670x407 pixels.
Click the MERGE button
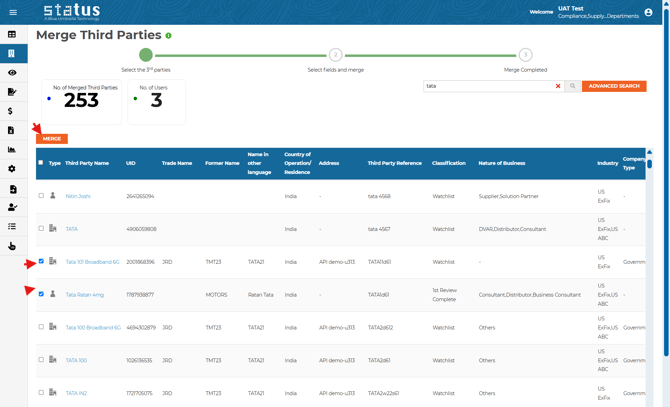pyautogui.click(x=52, y=139)
